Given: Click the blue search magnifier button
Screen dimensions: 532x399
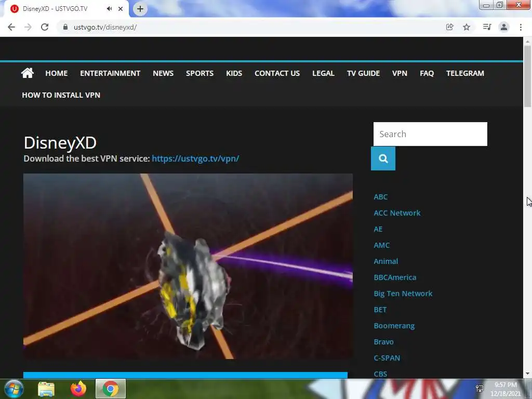Looking at the screenshot, I should 383,158.
